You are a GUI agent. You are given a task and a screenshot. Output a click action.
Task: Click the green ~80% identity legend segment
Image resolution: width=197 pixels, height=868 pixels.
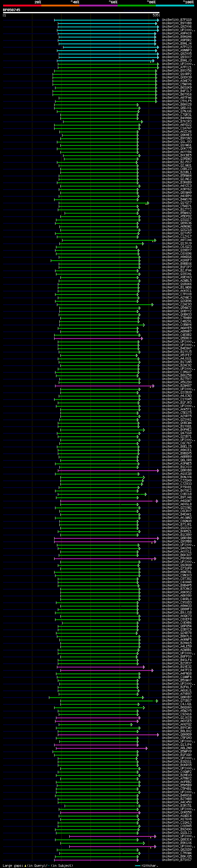pyautogui.click(x=137, y=6)
